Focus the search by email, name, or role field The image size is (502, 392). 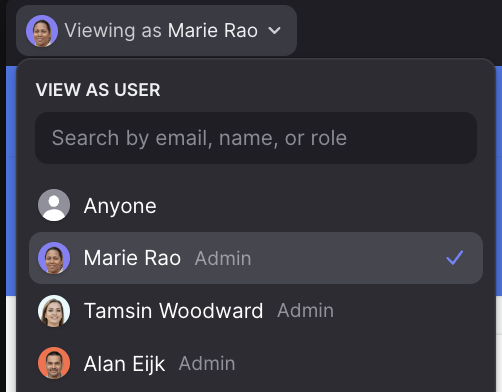(x=256, y=138)
